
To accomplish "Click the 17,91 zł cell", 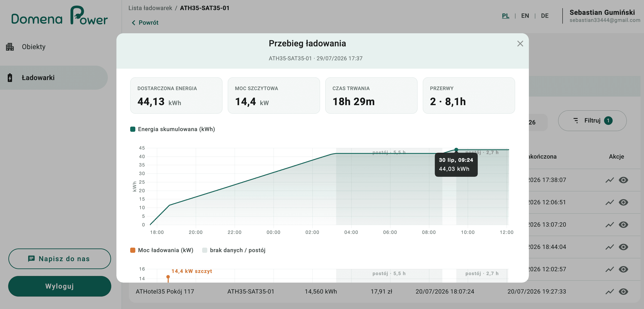I will click(381, 292).
